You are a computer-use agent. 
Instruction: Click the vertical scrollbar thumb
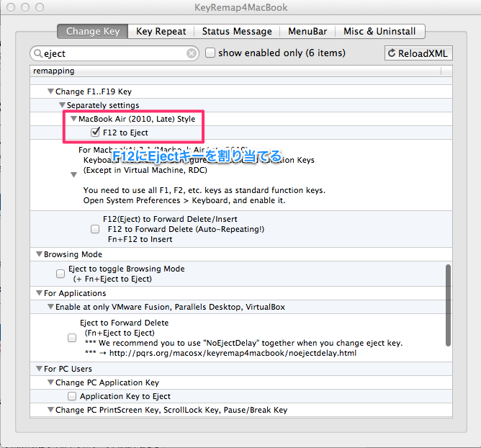448,305
